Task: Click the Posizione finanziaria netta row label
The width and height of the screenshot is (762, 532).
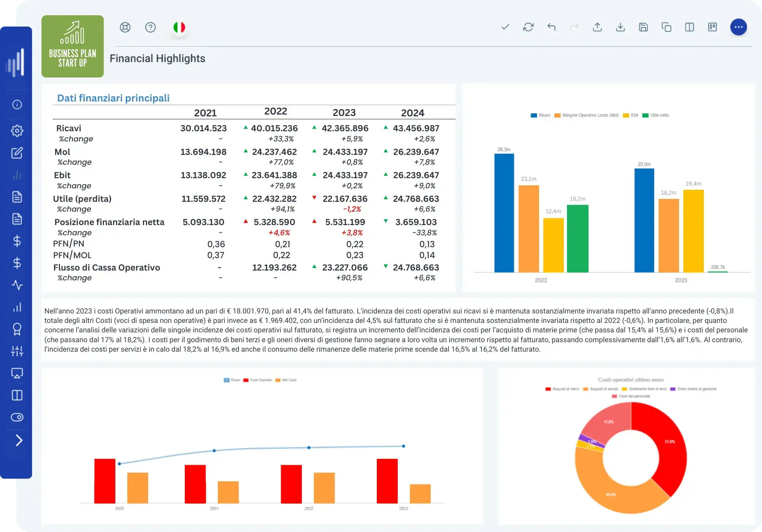Action: (x=109, y=222)
